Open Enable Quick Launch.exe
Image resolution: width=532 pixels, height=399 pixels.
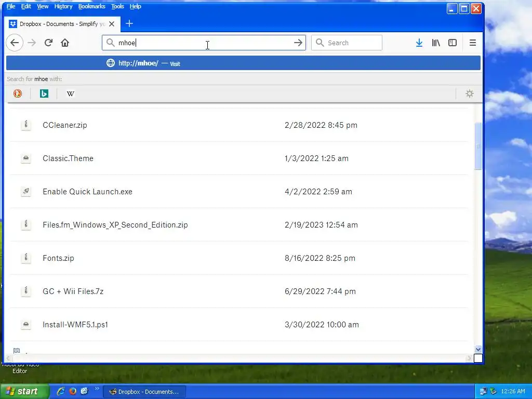point(87,191)
